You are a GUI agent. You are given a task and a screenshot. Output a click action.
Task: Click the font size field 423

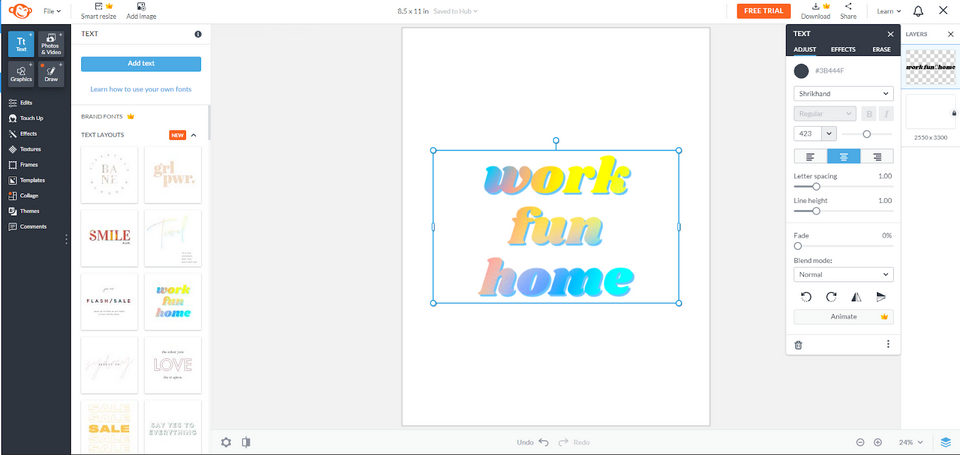808,133
